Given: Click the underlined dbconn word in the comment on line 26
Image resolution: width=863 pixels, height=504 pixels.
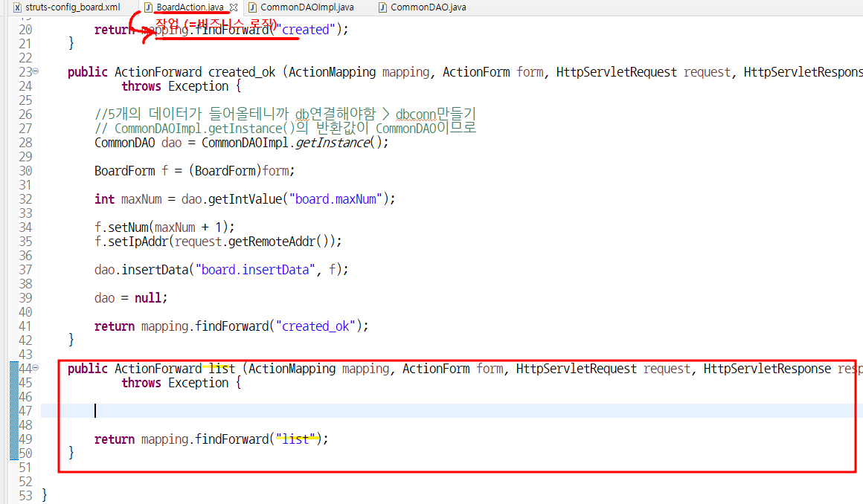Looking at the screenshot, I should coord(416,114).
